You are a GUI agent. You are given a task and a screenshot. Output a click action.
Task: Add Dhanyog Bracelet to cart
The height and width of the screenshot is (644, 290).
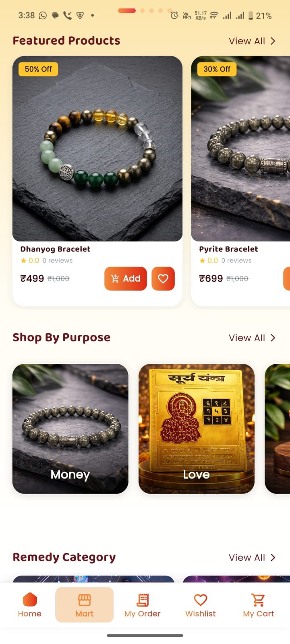[126, 279]
